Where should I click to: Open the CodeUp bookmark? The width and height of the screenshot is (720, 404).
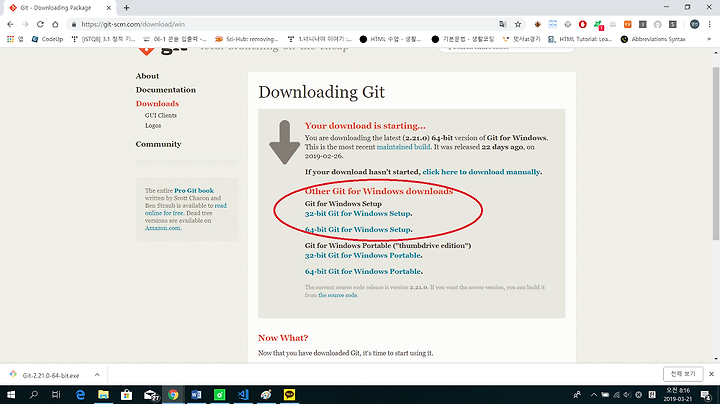coord(47,39)
